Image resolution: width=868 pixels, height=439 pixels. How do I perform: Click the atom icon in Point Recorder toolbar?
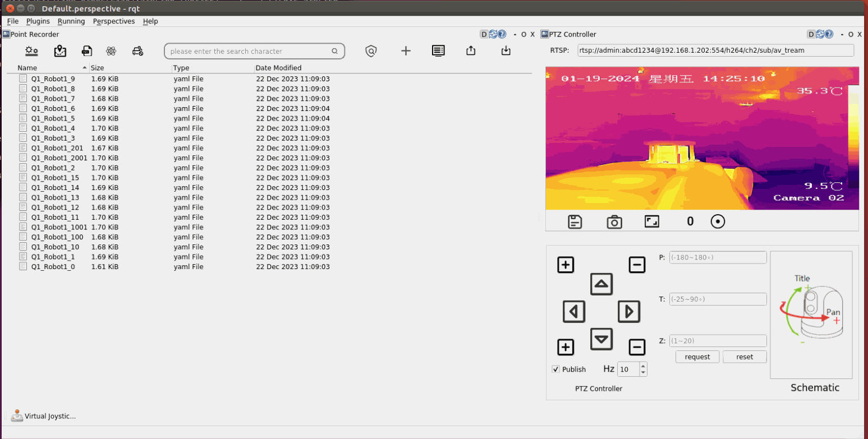[x=111, y=51]
